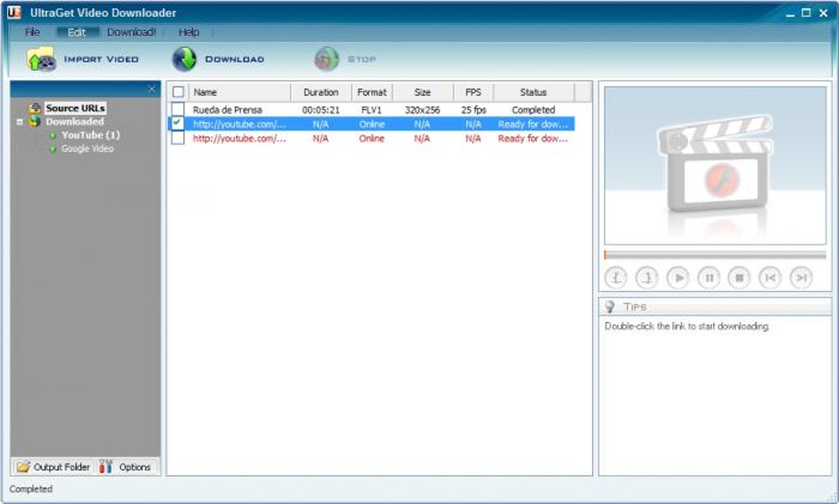Click the green dot beside YouTube (1)
Viewport: 839px width, 504px height.
click(53, 136)
